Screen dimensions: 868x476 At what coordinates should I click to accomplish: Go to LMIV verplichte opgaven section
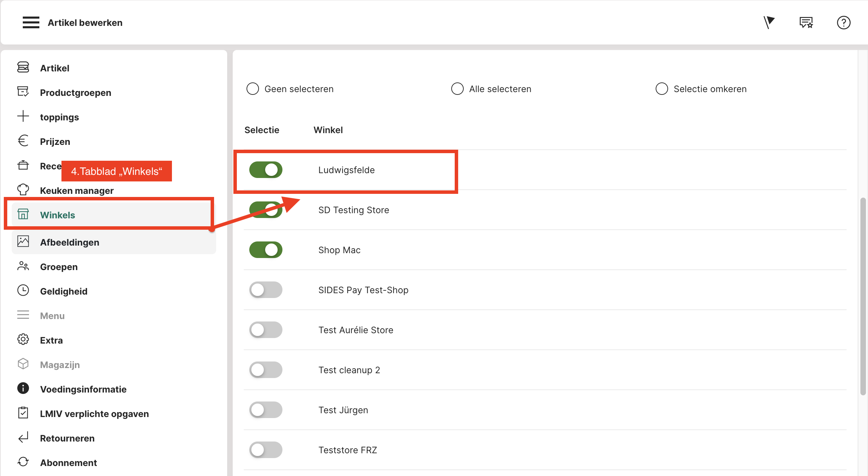(94, 414)
